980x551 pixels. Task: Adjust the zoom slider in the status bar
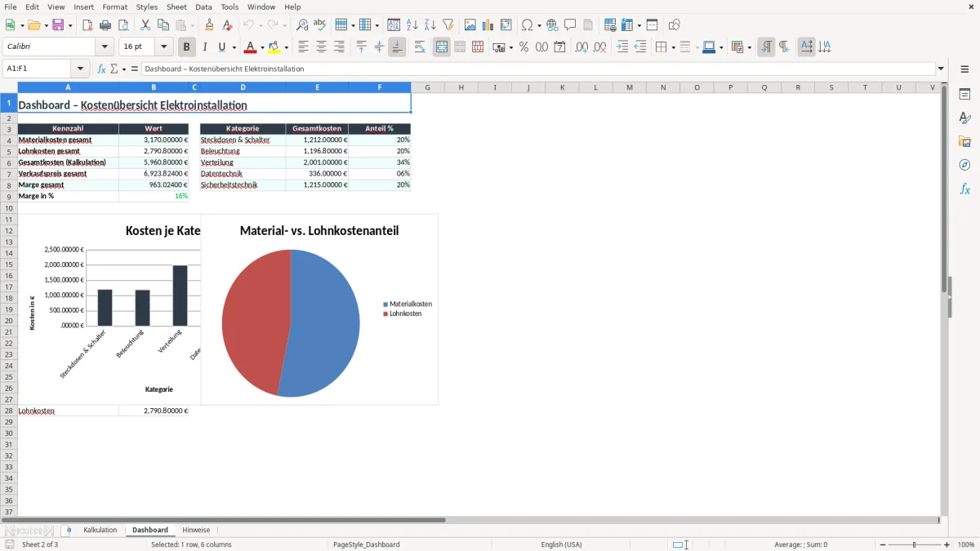(914, 544)
